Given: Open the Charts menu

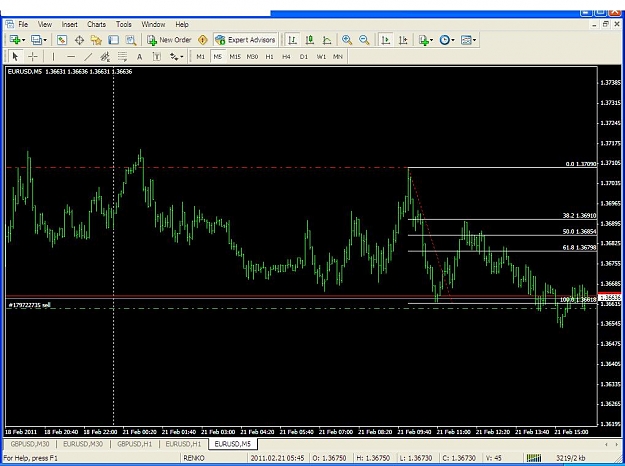Looking at the screenshot, I should (96, 24).
